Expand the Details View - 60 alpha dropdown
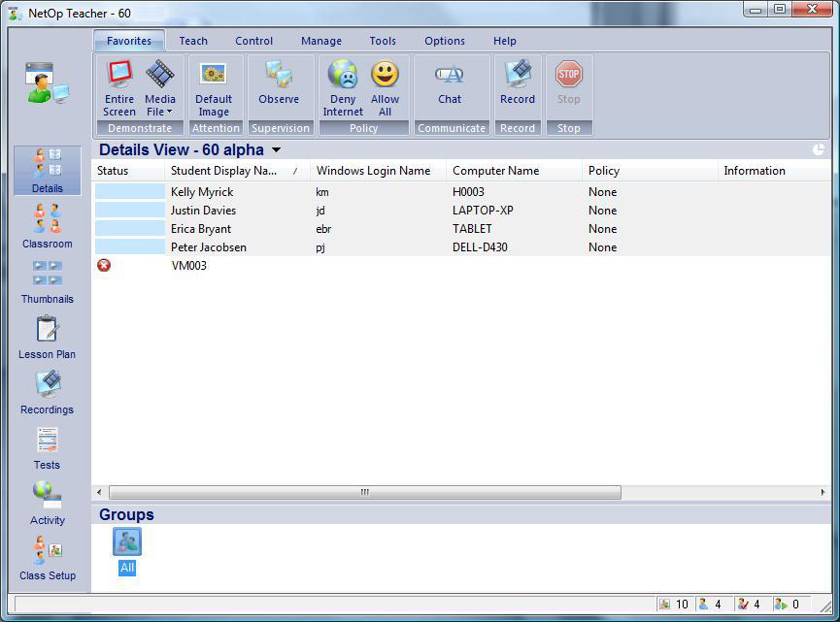Image resolution: width=840 pixels, height=622 pixels. pos(277,149)
